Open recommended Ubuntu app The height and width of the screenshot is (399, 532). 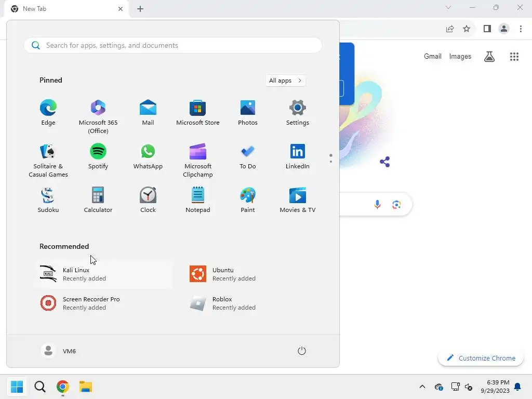(253, 274)
